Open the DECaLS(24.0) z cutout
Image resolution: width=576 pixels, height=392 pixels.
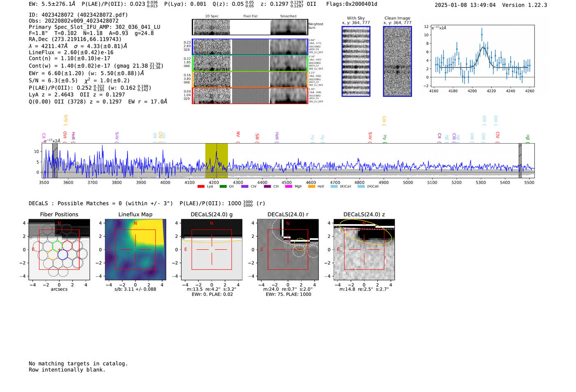(364, 249)
